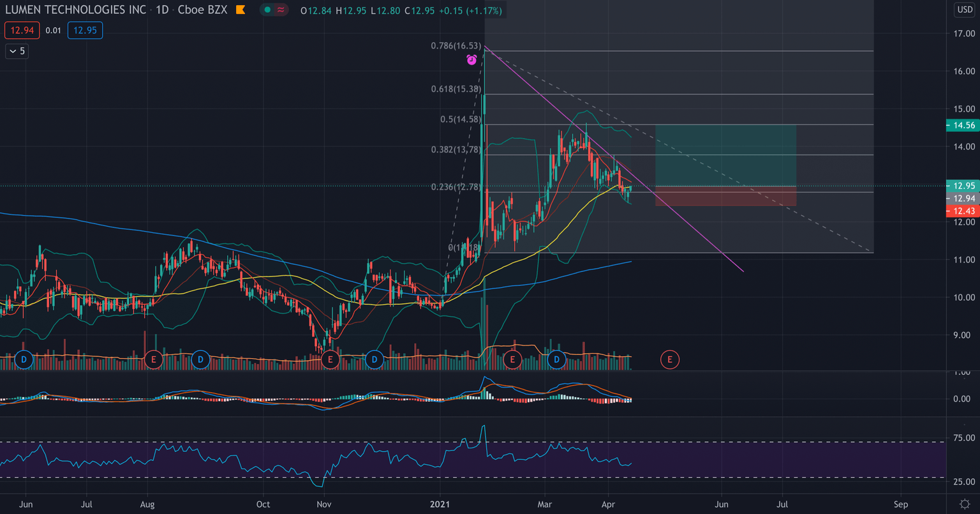This screenshot has width=980, height=514.
Task: Click the Oct label on time axis
Action: pos(263,504)
